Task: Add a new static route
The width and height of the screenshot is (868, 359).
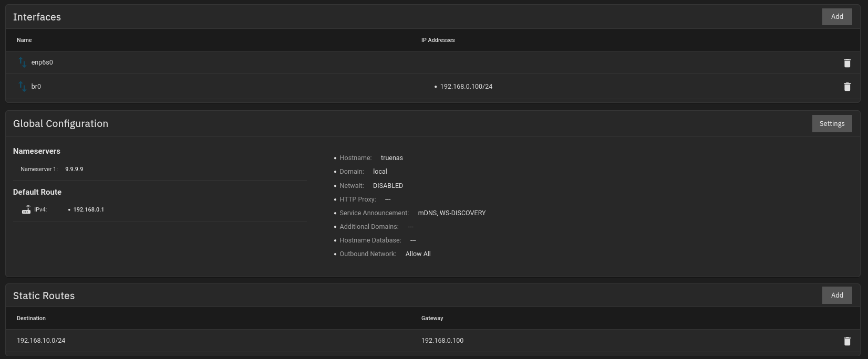Action: (x=837, y=295)
